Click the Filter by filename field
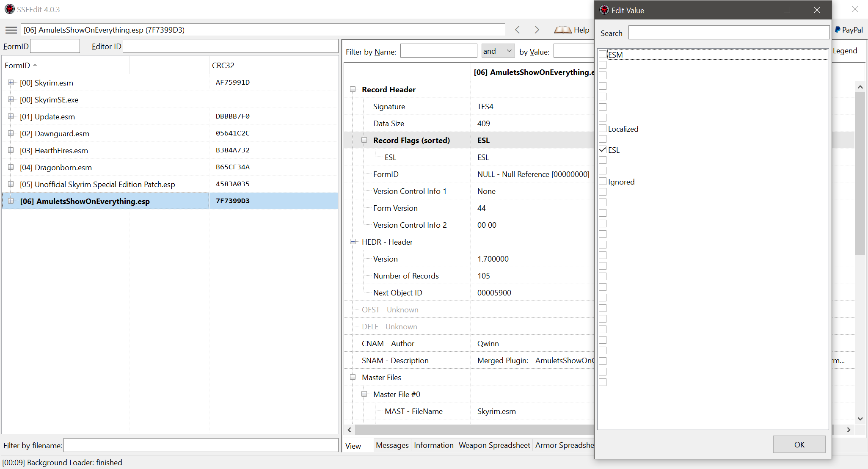The image size is (868, 469). tap(201, 445)
